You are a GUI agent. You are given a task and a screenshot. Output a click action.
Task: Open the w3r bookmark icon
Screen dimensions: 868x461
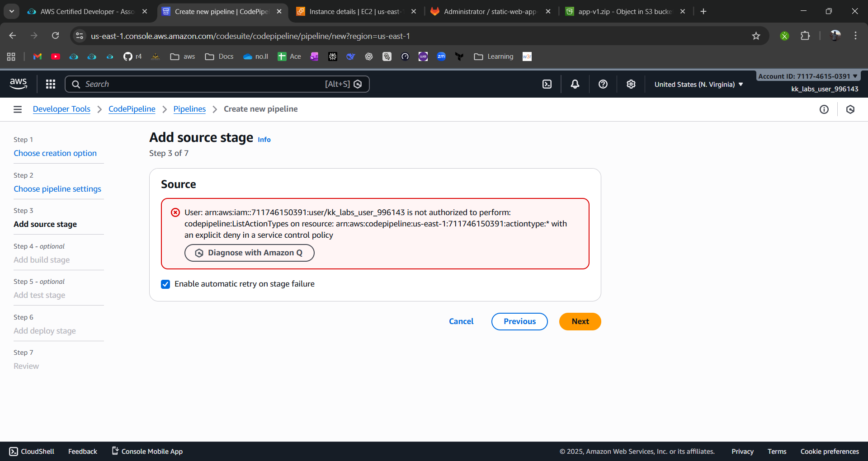point(527,56)
